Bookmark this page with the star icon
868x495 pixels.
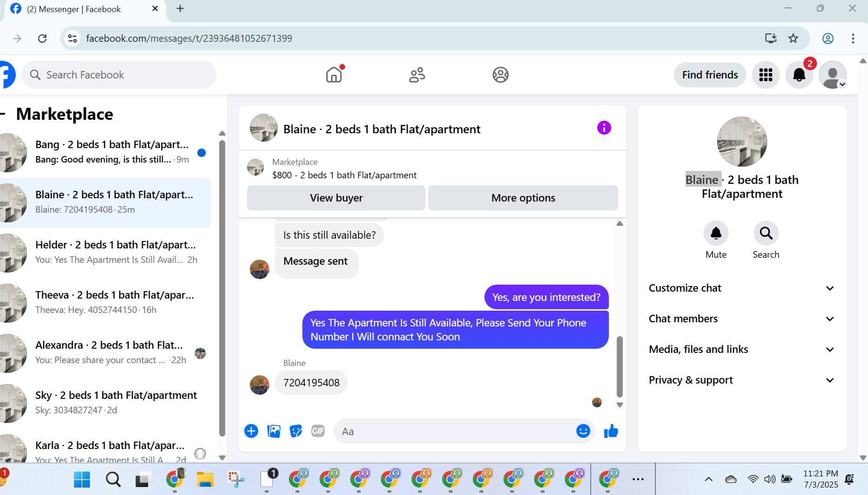click(x=793, y=38)
